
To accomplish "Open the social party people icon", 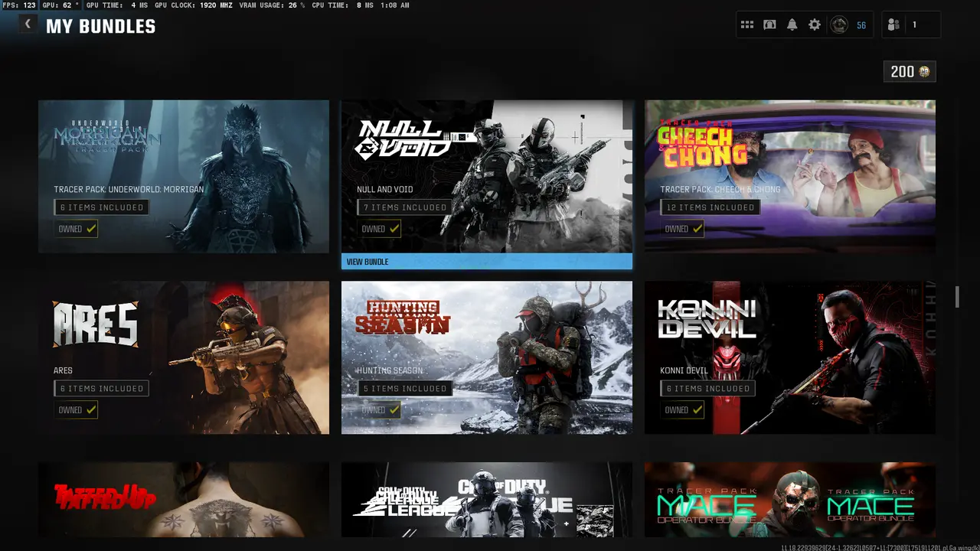I will pos(893,25).
